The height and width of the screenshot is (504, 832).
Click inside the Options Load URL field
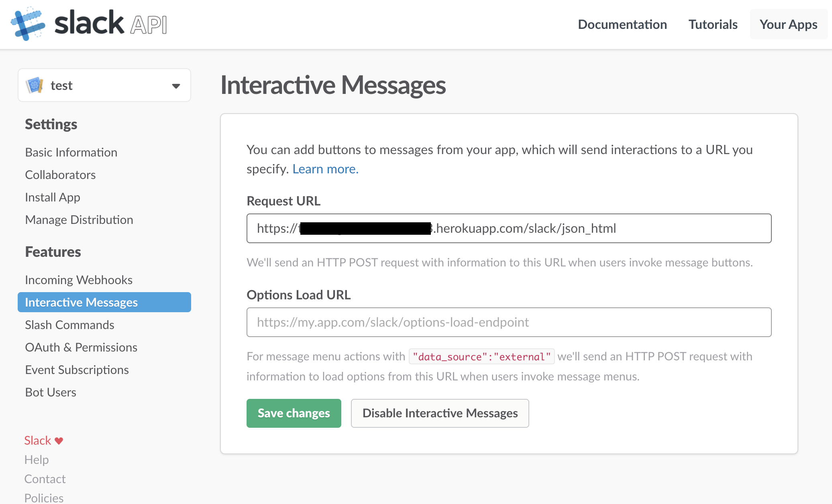coord(508,322)
